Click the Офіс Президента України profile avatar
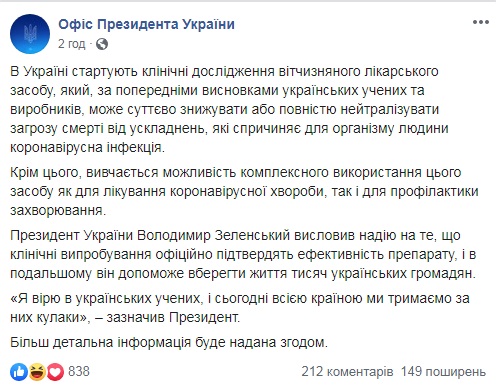The height and width of the screenshot is (385, 496). click(x=30, y=34)
